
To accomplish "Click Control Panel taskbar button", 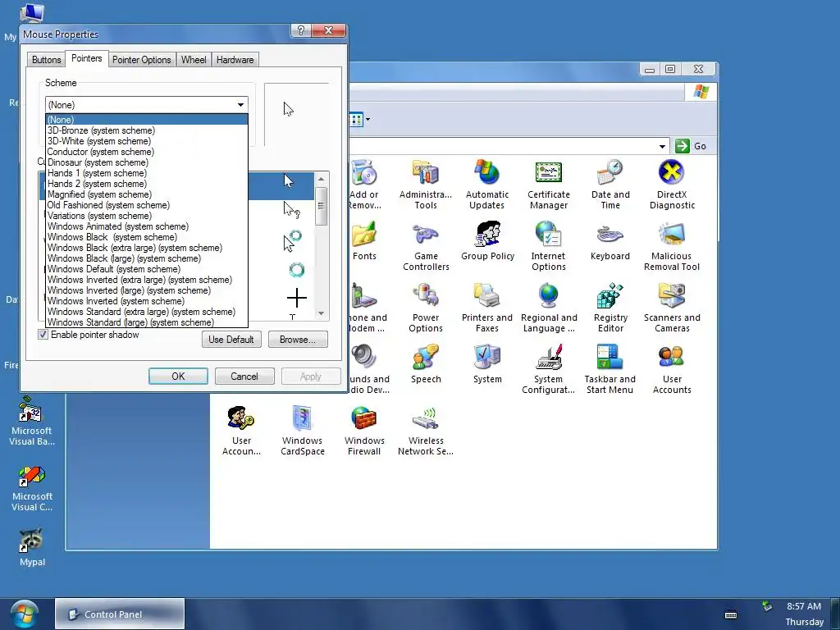I will 120,614.
